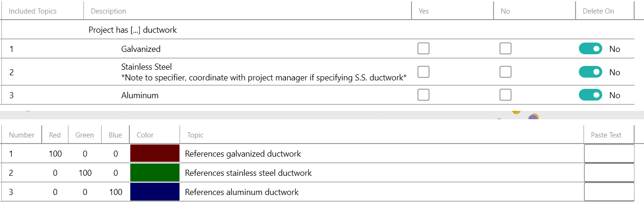Viewport: 644px width, 202px height.
Task: Mark Yes checkbox for Aluminum
Action: click(423, 95)
